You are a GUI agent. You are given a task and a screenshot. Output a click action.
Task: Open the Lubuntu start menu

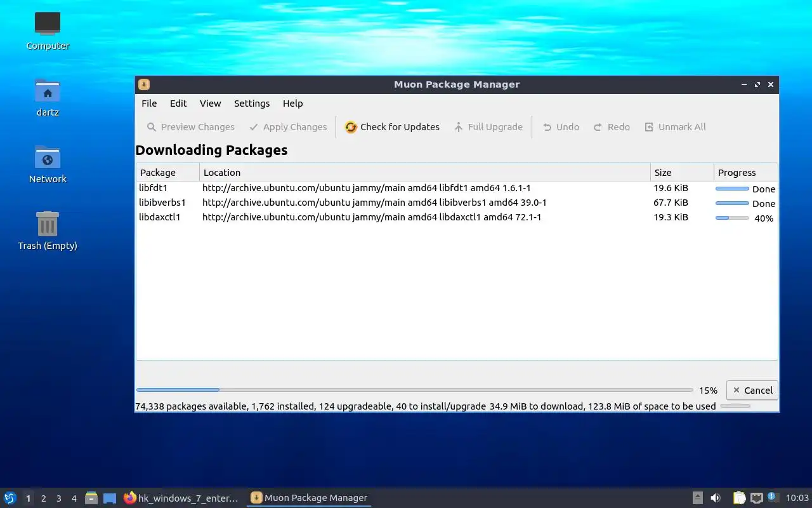click(10, 498)
